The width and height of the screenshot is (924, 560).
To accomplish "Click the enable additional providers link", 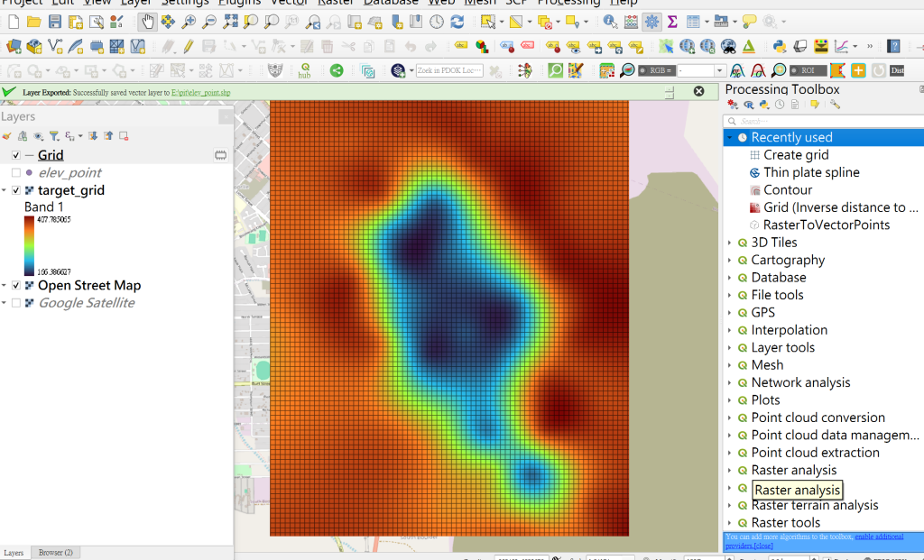I will click(x=879, y=537).
